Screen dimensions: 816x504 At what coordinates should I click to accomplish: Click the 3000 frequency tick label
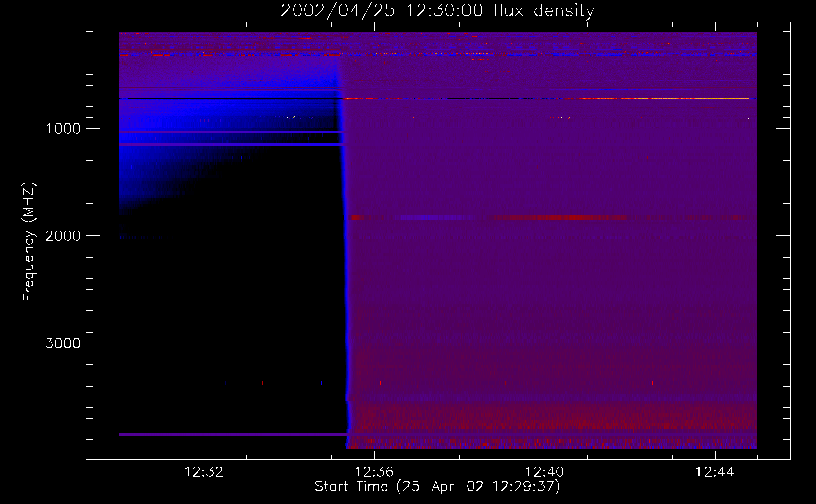[x=63, y=343]
